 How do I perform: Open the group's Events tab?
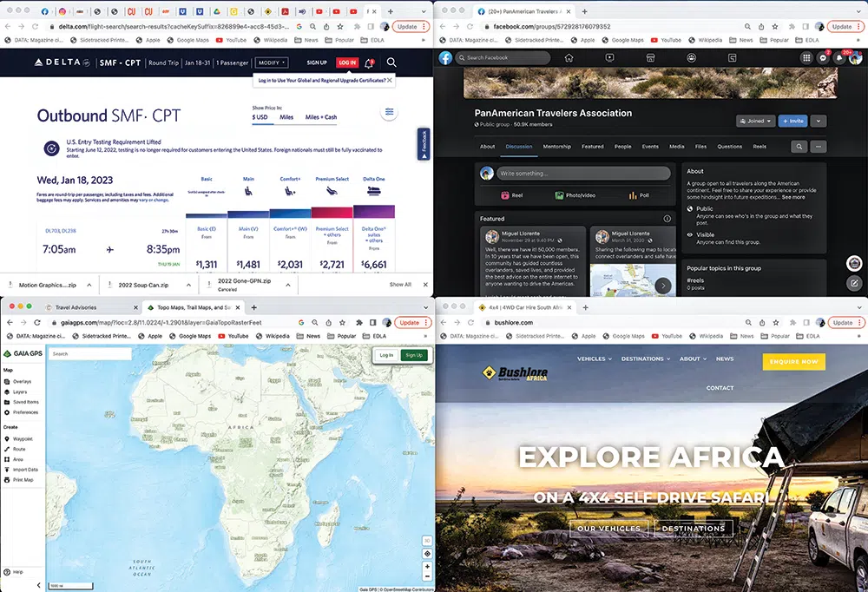pyautogui.click(x=650, y=147)
